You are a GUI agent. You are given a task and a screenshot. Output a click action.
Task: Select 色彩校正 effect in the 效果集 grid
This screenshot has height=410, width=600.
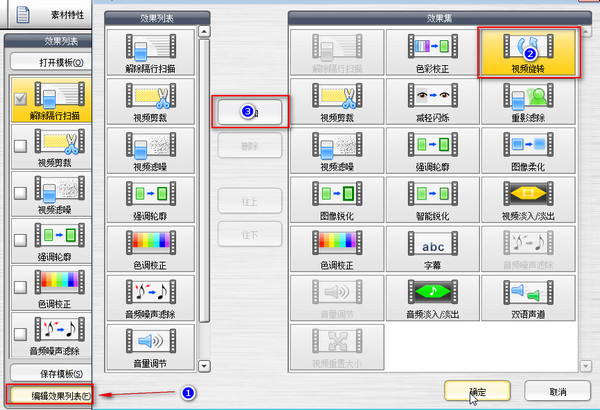(432, 52)
